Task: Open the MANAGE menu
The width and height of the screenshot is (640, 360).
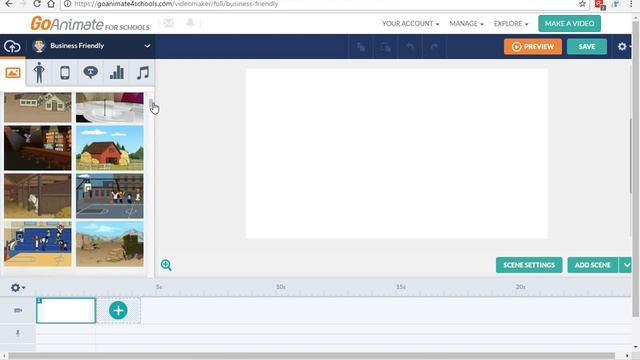Action: point(466,24)
